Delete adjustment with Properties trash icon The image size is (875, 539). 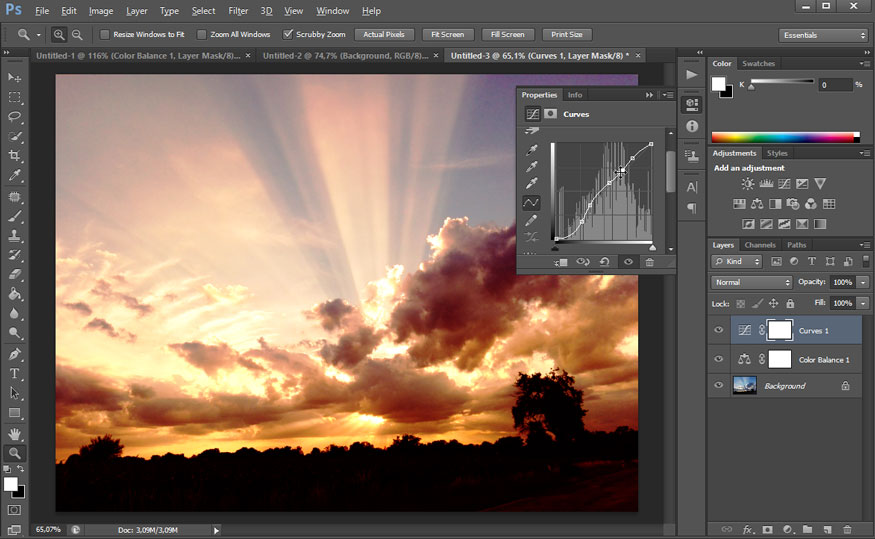pos(649,262)
